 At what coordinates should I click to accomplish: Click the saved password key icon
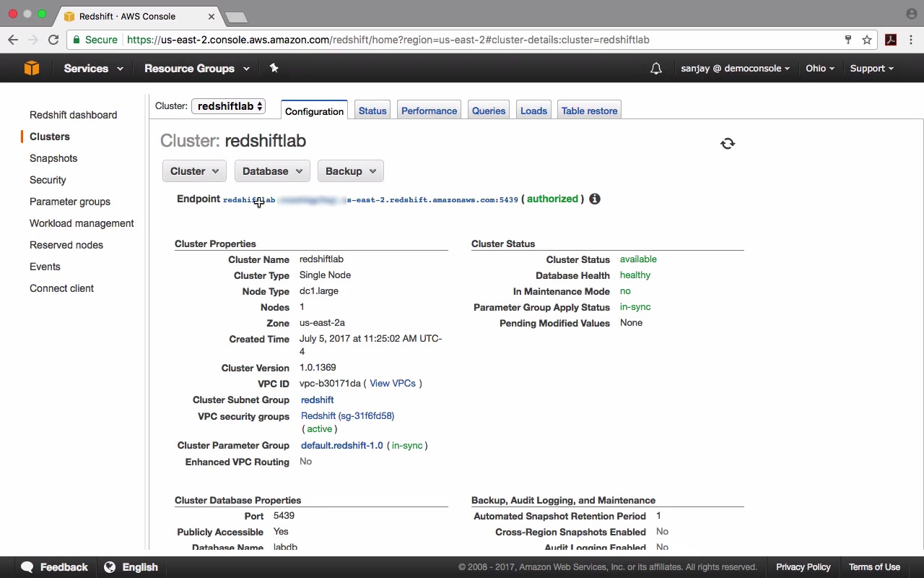coord(848,40)
